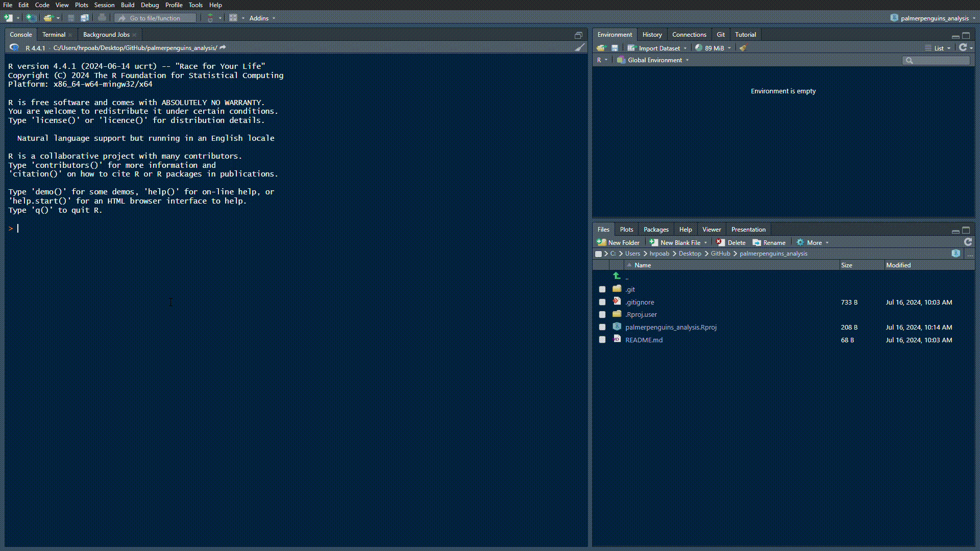
Task: Select the .gitignore file checkbox
Action: point(602,302)
